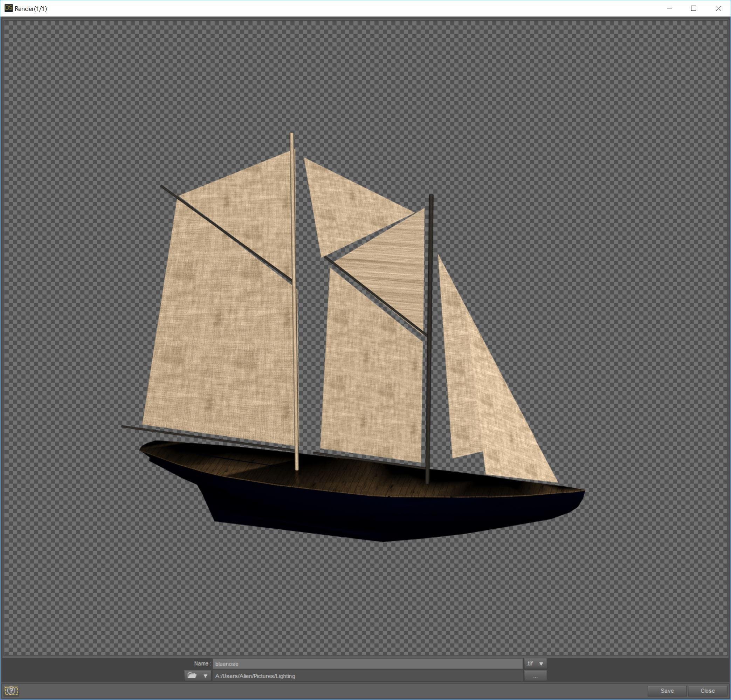Click the help question mark icon
Viewport: 731px width, 700px height.
[x=12, y=691]
